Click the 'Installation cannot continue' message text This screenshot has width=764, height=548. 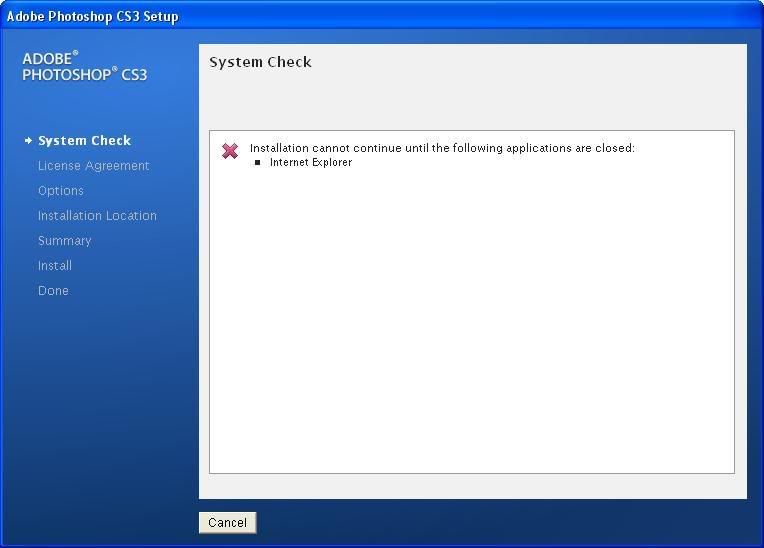coord(442,148)
